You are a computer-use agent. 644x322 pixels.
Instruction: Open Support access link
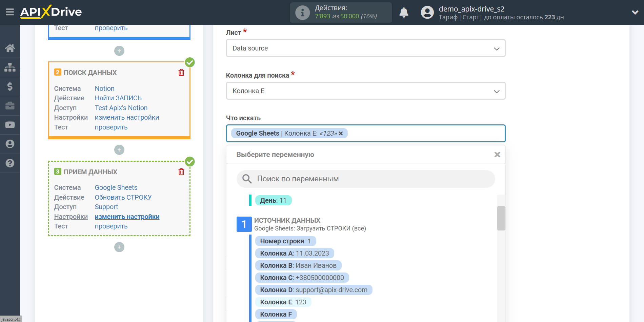click(106, 207)
